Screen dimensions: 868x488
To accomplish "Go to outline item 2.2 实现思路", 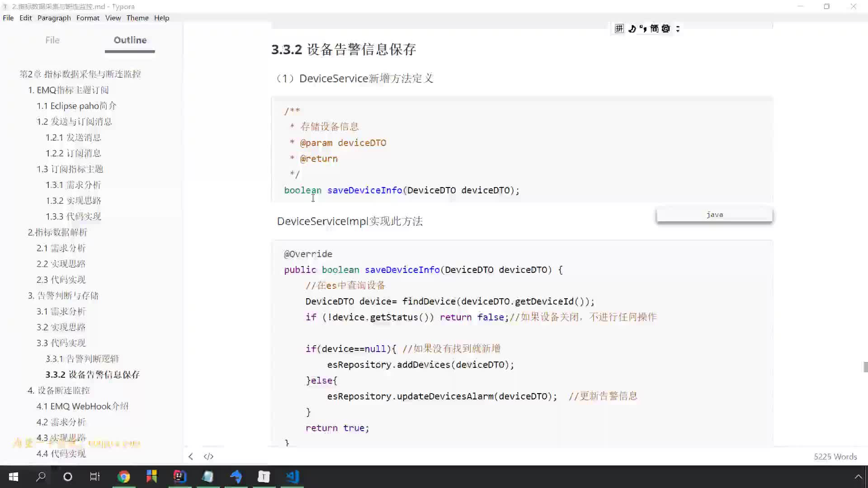I will (61, 264).
